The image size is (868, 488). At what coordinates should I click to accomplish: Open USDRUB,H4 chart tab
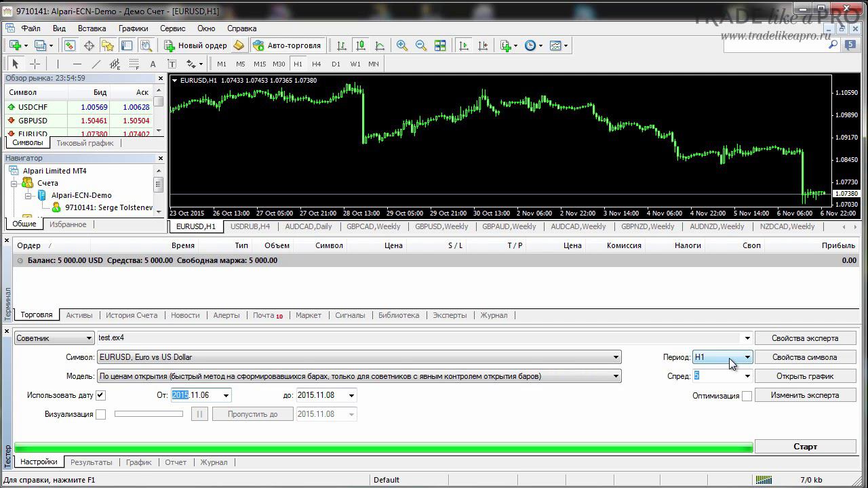pos(250,226)
